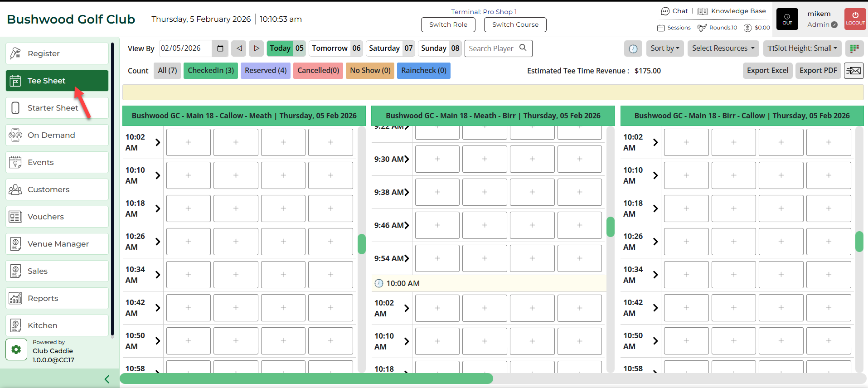Open the grid layout view icon
Viewport: 868px width, 388px height.
coord(854,48)
